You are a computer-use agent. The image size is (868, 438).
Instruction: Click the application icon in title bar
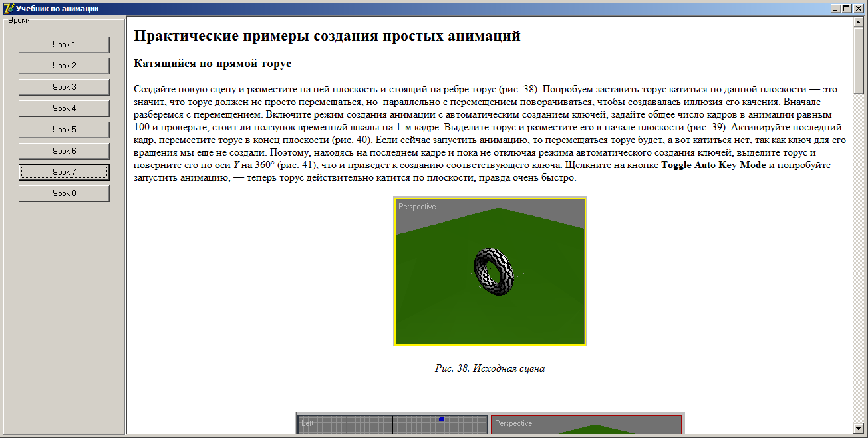9,9
